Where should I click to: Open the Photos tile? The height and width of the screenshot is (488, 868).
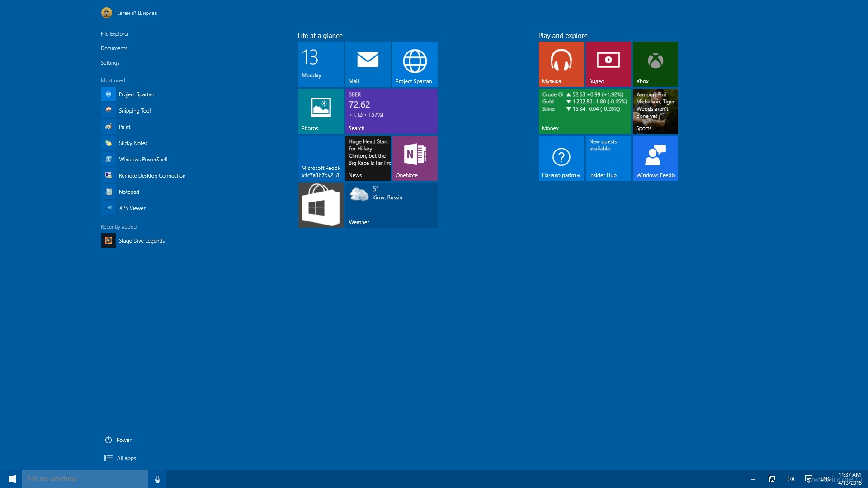(321, 111)
